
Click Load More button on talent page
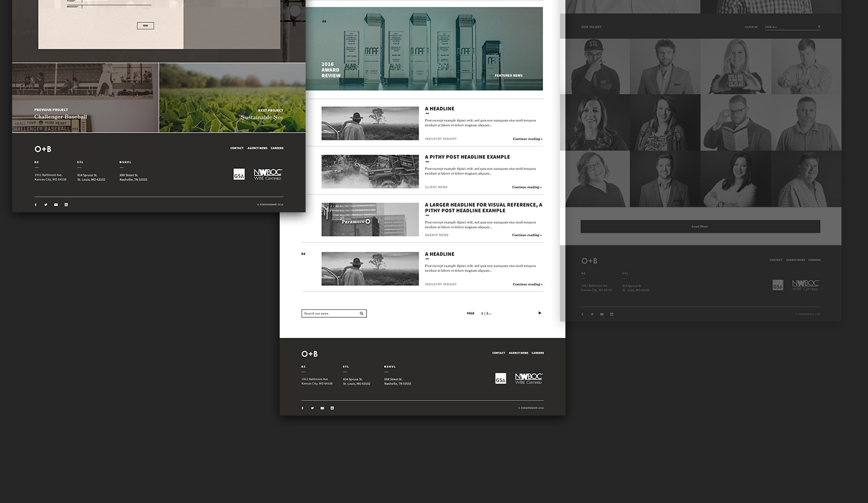tap(700, 226)
